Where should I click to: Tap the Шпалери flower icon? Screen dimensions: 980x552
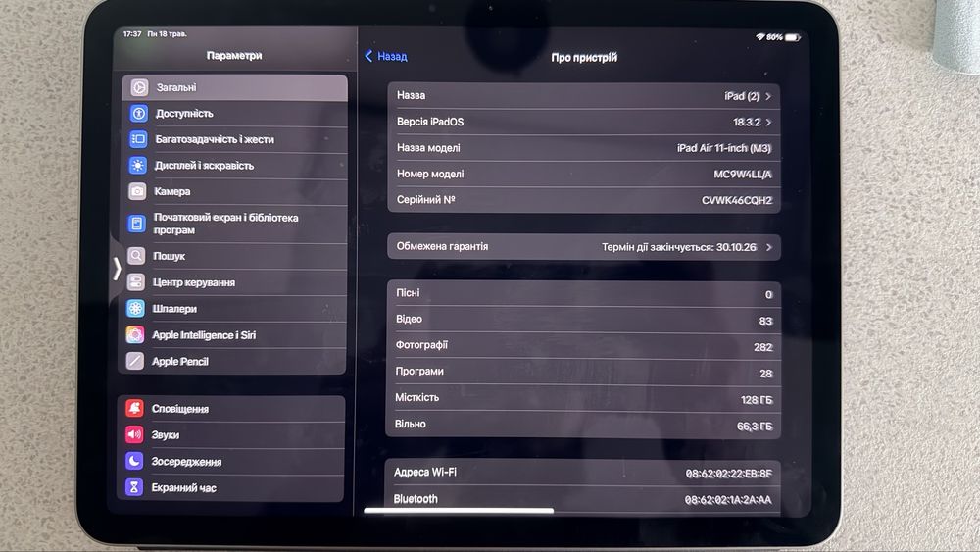pos(135,308)
